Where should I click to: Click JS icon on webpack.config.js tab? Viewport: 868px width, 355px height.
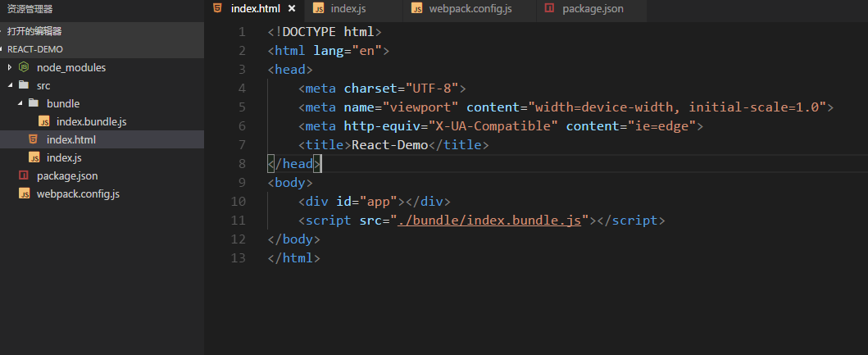click(x=417, y=8)
